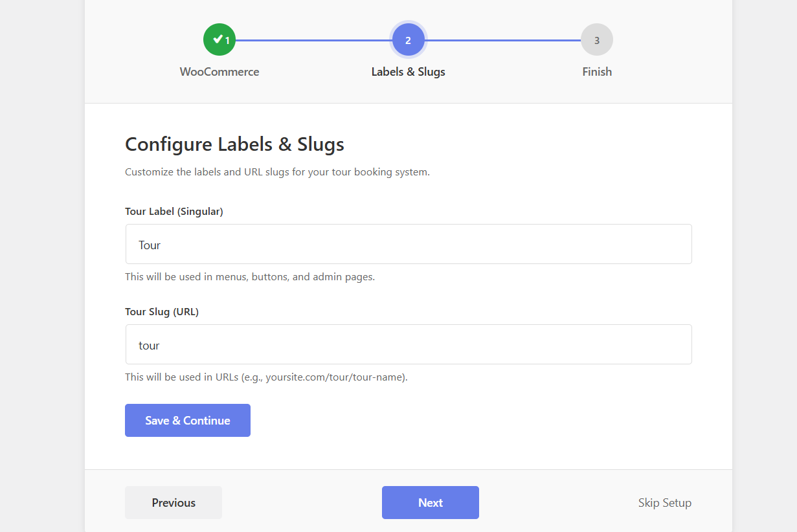This screenshot has height=532, width=797.
Task: Click the "Tour Label (Singular)" field label
Action: [174, 211]
